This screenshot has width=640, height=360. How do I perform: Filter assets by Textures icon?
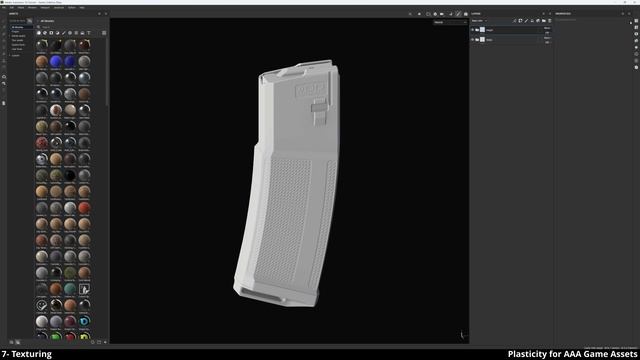click(76, 33)
